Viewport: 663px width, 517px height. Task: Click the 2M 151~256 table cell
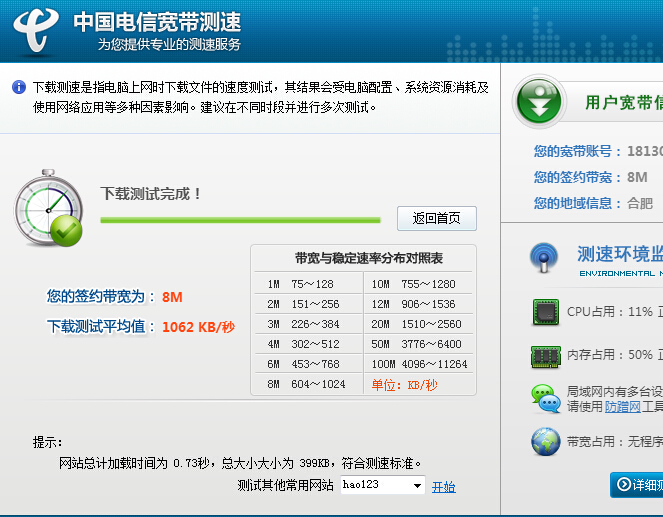pyautogui.click(x=309, y=304)
